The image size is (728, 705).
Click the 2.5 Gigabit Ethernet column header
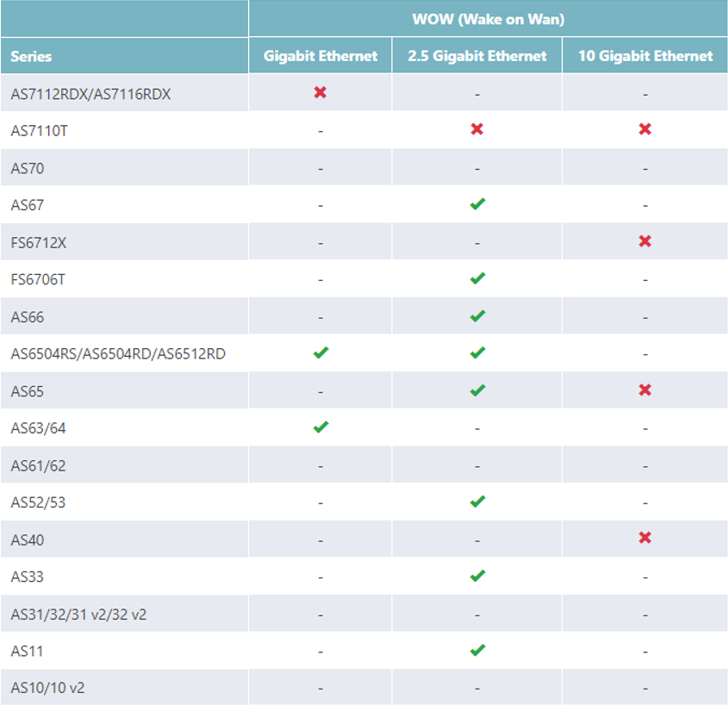476,56
